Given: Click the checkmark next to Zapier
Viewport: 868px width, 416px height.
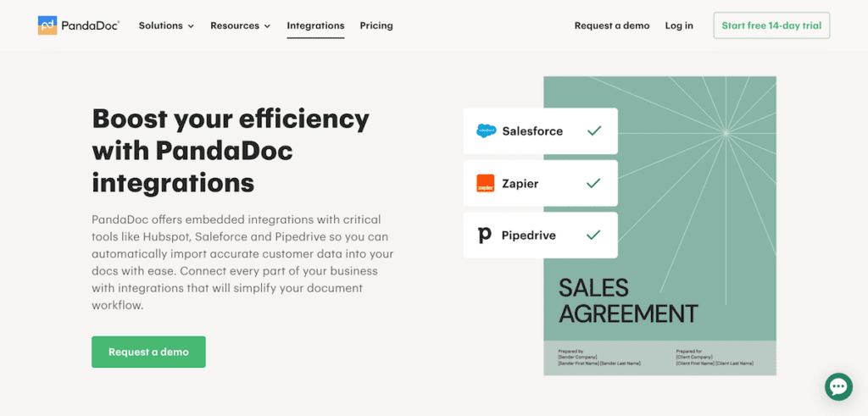Looking at the screenshot, I should [593, 183].
